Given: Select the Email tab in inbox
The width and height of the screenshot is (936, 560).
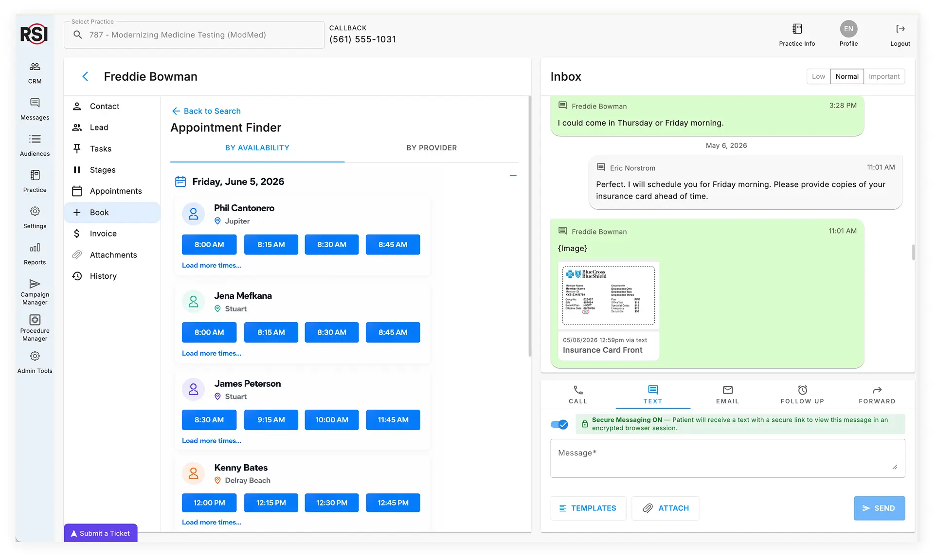Looking at the screenshot, I should [x=727, y=395].
